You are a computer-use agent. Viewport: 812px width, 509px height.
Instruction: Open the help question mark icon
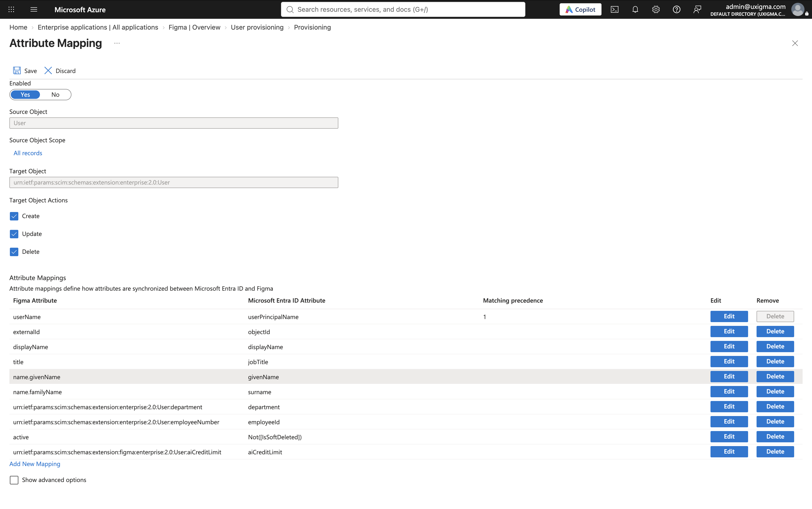(x=676, y=9)
